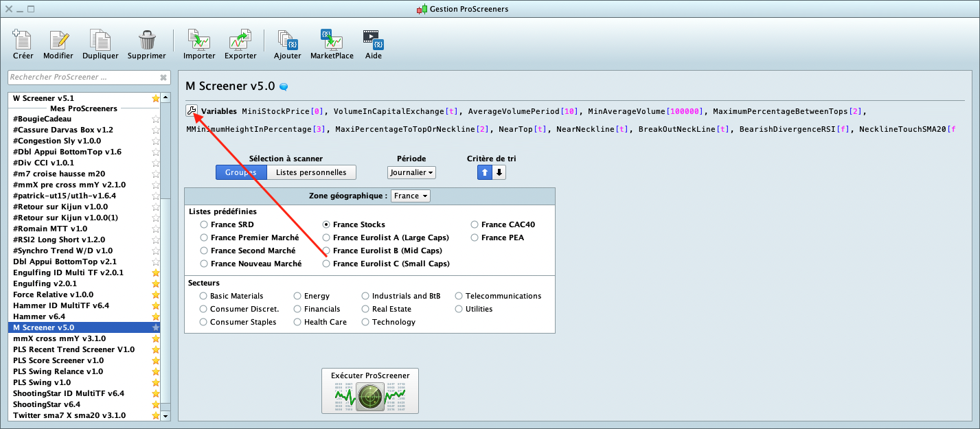980x429 pixels.
Task: Set descending sort with down arrow button
Action: (x=499, y=173)
